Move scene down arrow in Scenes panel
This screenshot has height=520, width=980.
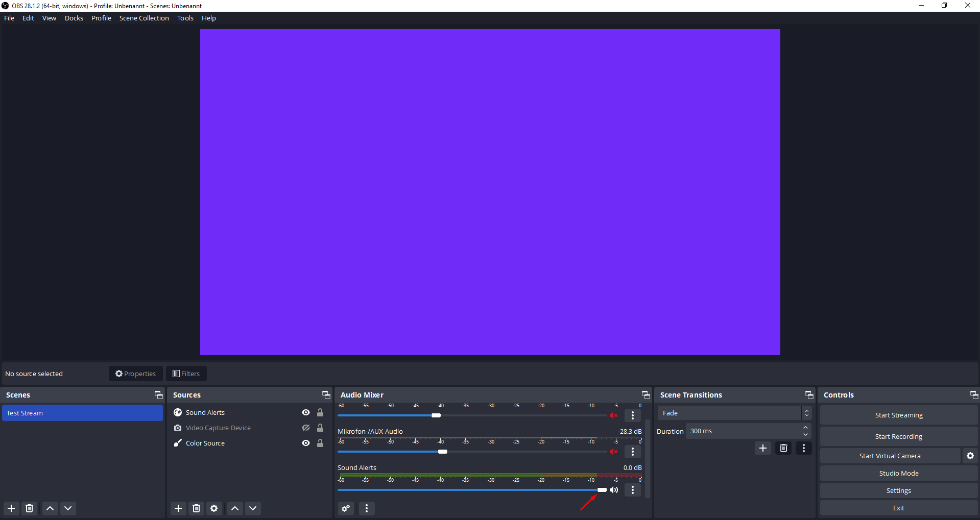click(68, 508)
